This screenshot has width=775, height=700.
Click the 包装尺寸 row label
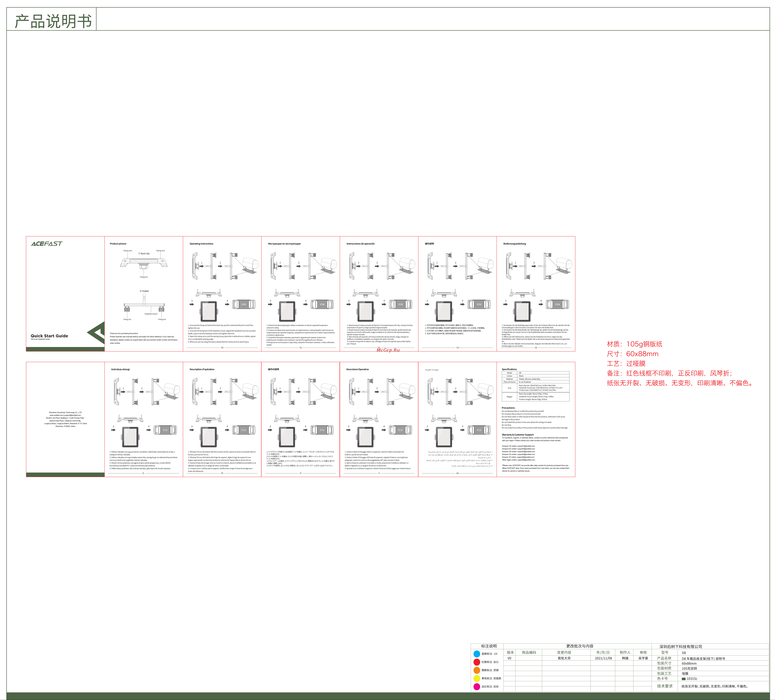pos(664,663)
